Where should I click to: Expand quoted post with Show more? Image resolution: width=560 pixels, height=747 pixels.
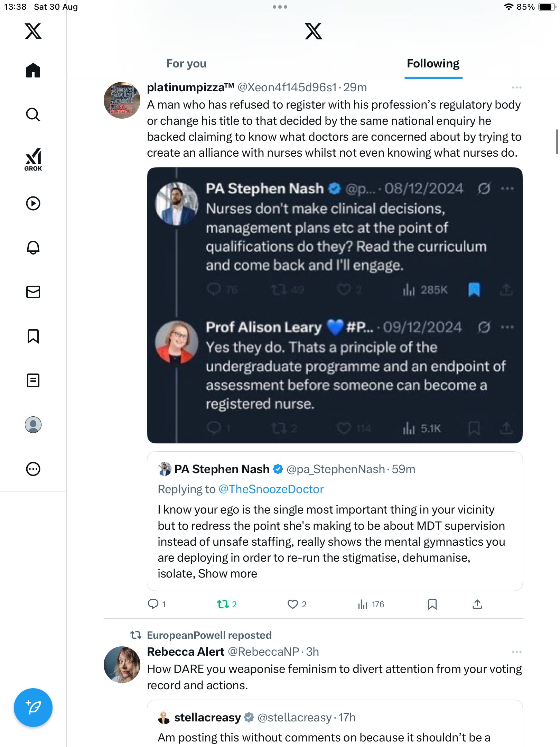tap(227, 574)
